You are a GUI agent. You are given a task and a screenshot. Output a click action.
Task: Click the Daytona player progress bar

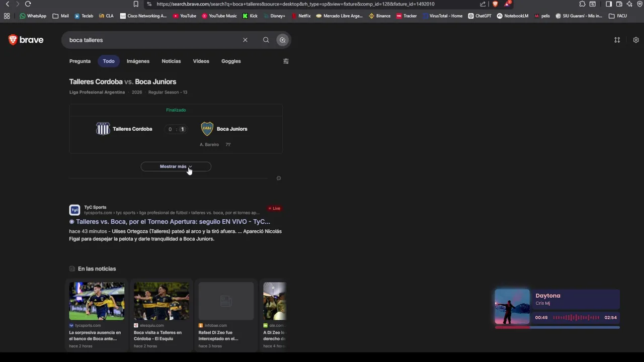[557, 327]
